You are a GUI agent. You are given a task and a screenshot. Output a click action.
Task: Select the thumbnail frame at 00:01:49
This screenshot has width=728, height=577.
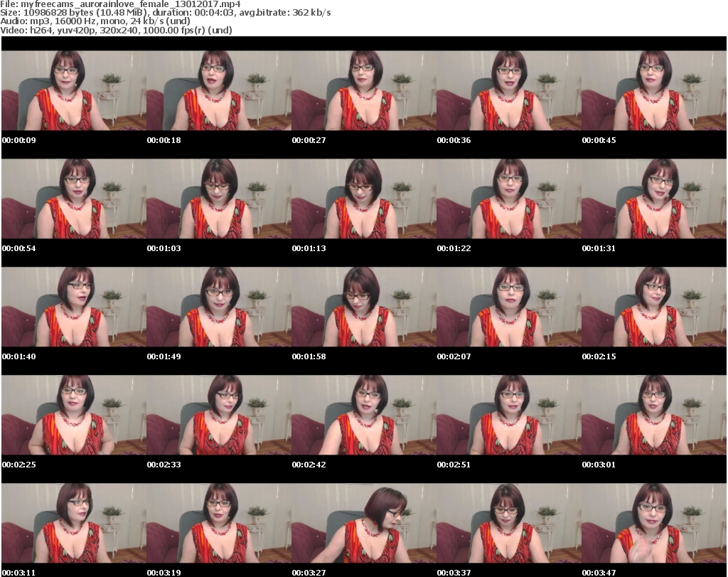[219, 307]
